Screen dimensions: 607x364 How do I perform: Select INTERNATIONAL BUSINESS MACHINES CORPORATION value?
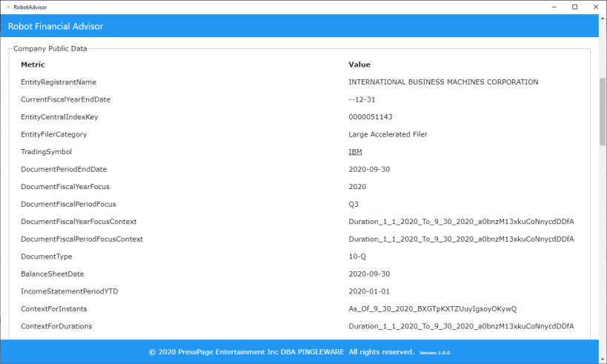click(x=443, y=82)
